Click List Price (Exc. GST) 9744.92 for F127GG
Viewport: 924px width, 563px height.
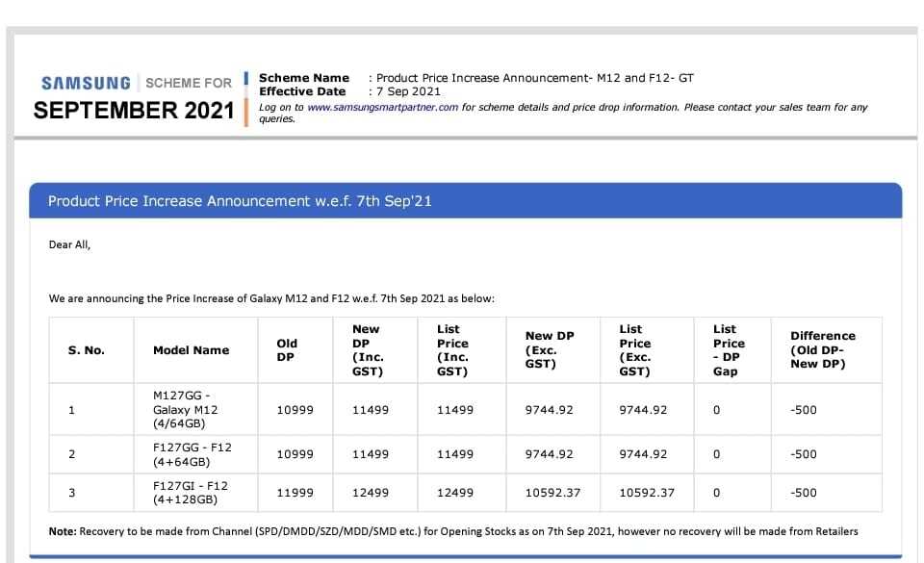tap(643, 454)
